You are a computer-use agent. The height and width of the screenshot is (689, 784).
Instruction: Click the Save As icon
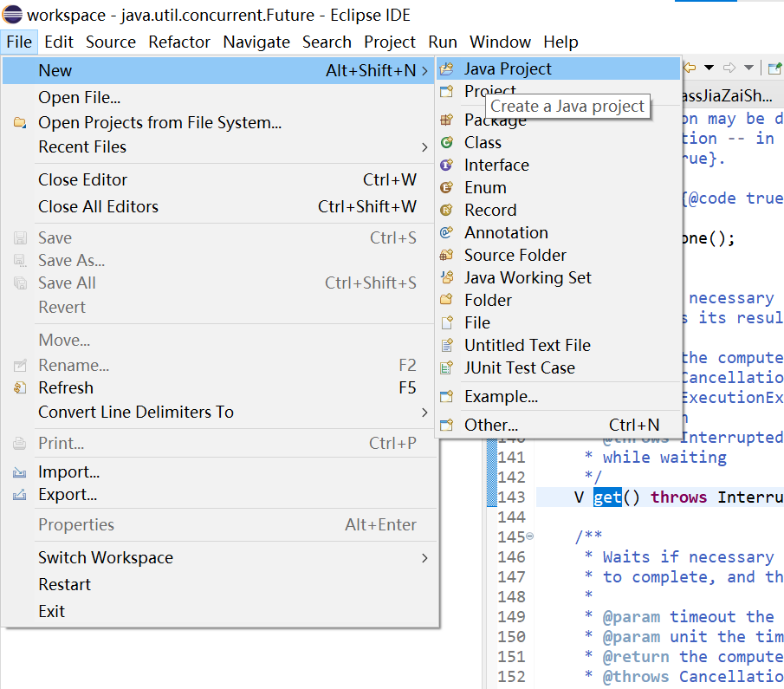tap(20, 260)
